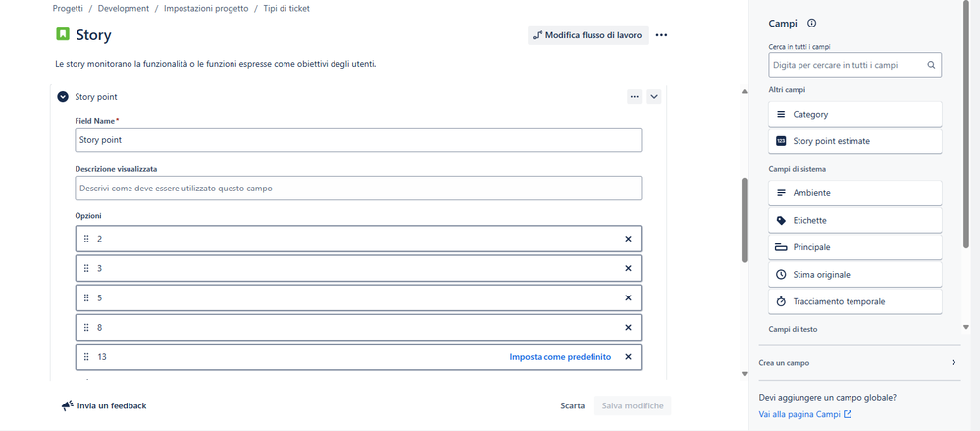The height and width of the screenshot is (431, 980).
Task: Expand the Crea un campo section
Action: click(859, 363)
